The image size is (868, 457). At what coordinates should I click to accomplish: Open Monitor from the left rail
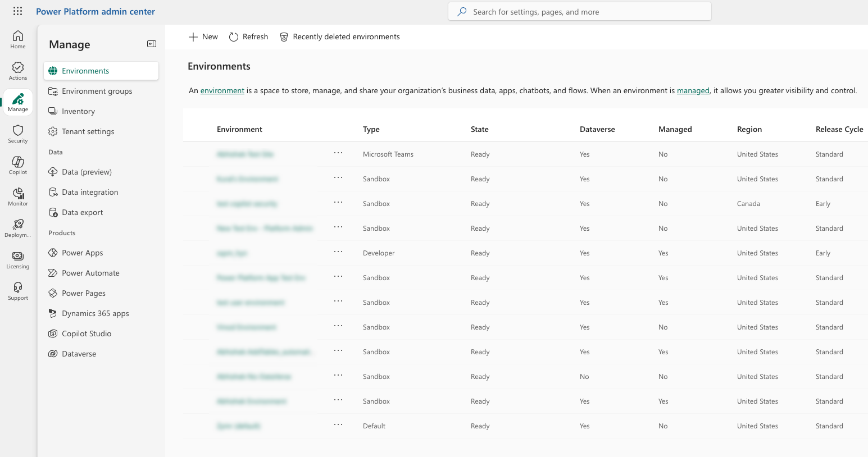click(x=18, y=196)
